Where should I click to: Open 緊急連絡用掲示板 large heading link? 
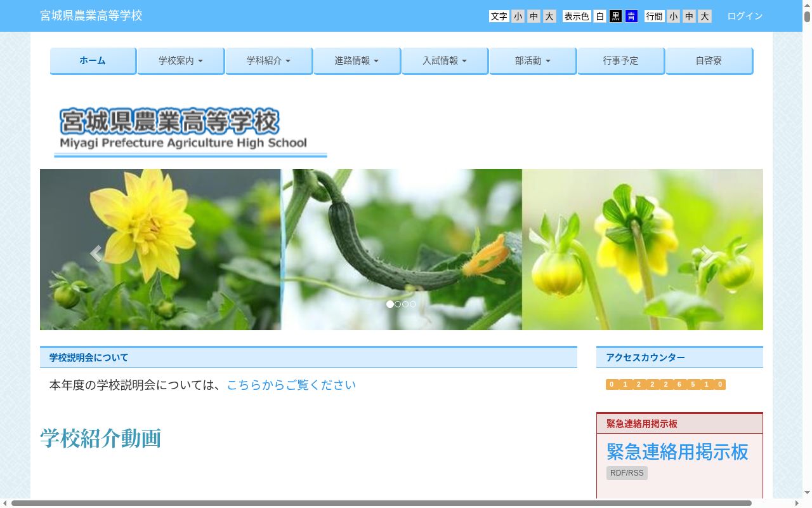(x=678, y=451)
